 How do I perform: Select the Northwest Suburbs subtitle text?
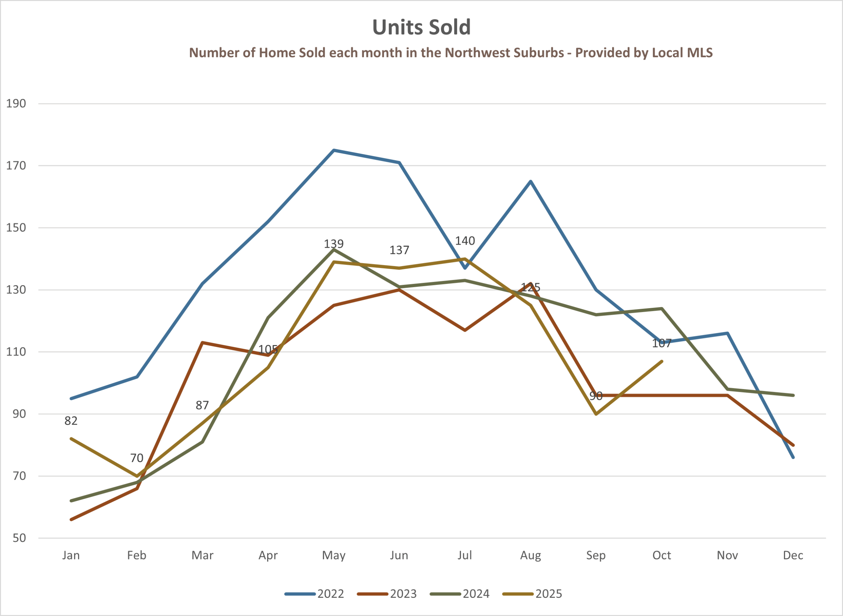[x=451, y=53]
